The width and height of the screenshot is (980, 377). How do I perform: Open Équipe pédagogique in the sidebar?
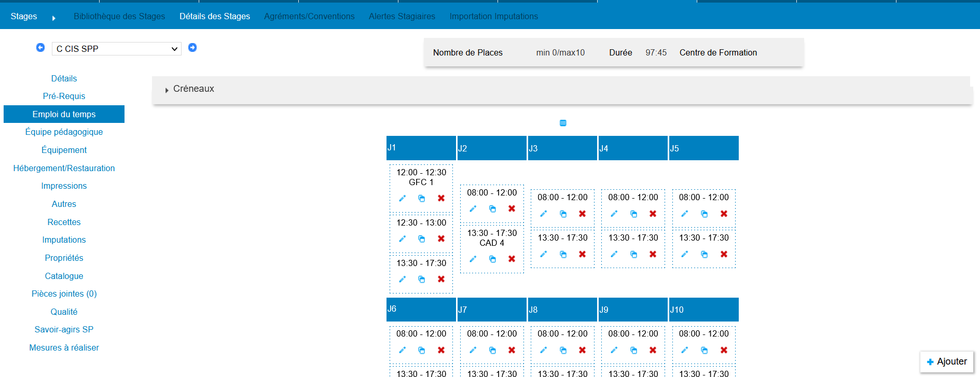point(64,132)
